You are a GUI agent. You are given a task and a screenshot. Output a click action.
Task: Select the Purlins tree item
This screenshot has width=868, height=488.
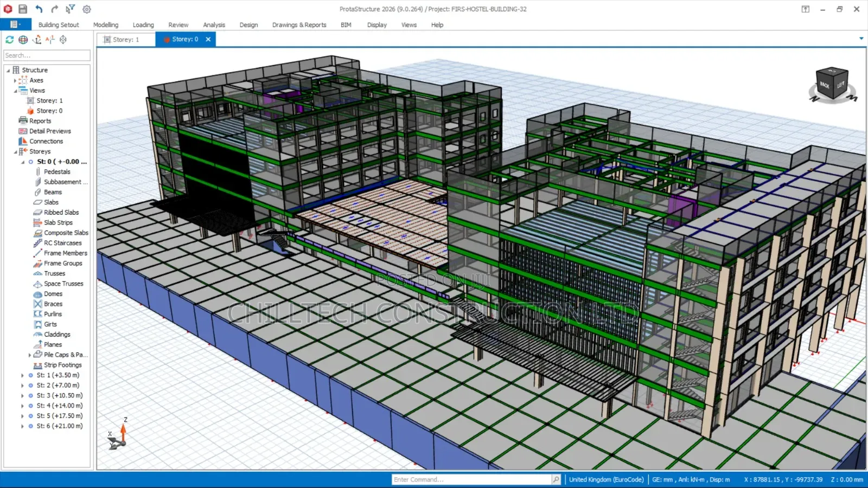(53, 314)
